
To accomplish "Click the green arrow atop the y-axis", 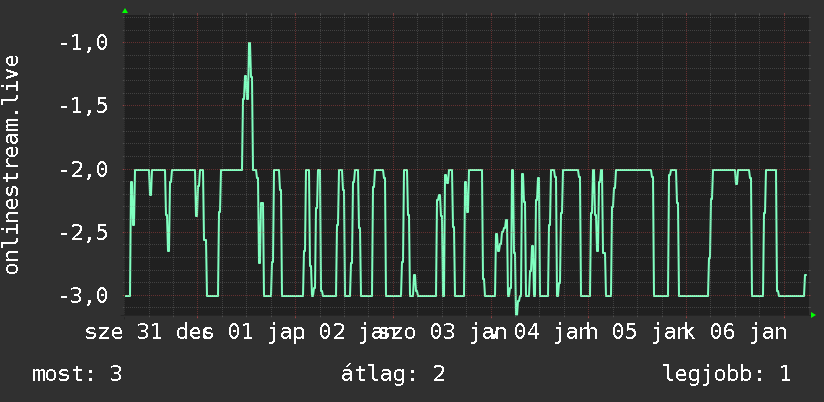I will click(125, 11).
